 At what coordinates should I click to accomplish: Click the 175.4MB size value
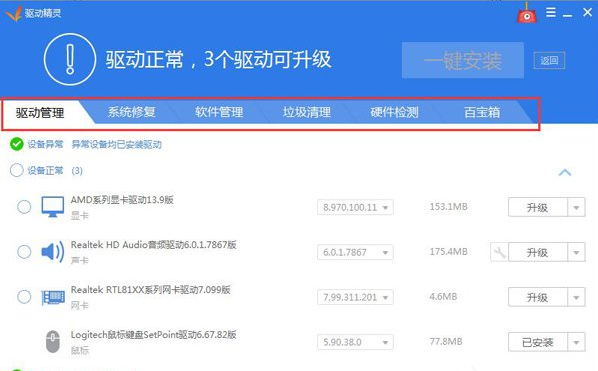click(448, 252)
